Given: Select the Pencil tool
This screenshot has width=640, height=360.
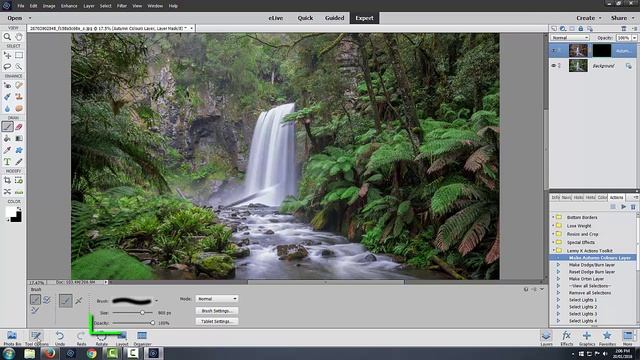Looking at the screenshot, I should click(19, 162).
